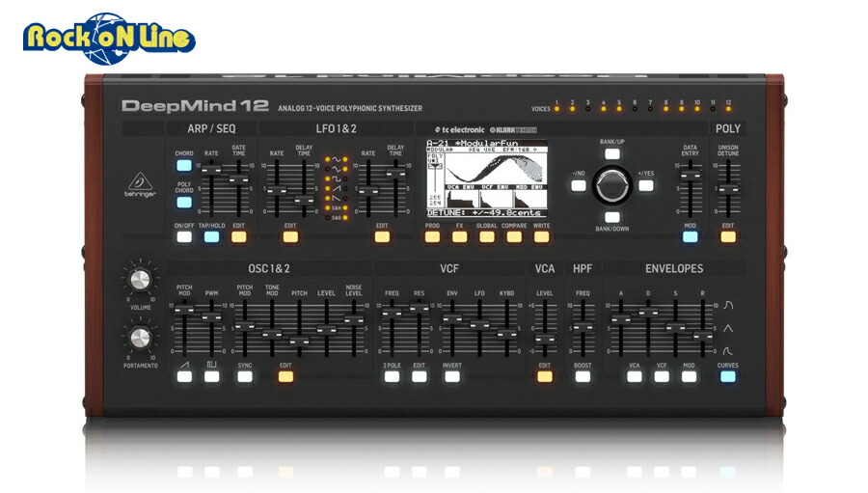Viewport: 868px width, 493px height.
Task: Click the +/YES button
Action: [645, 185]
